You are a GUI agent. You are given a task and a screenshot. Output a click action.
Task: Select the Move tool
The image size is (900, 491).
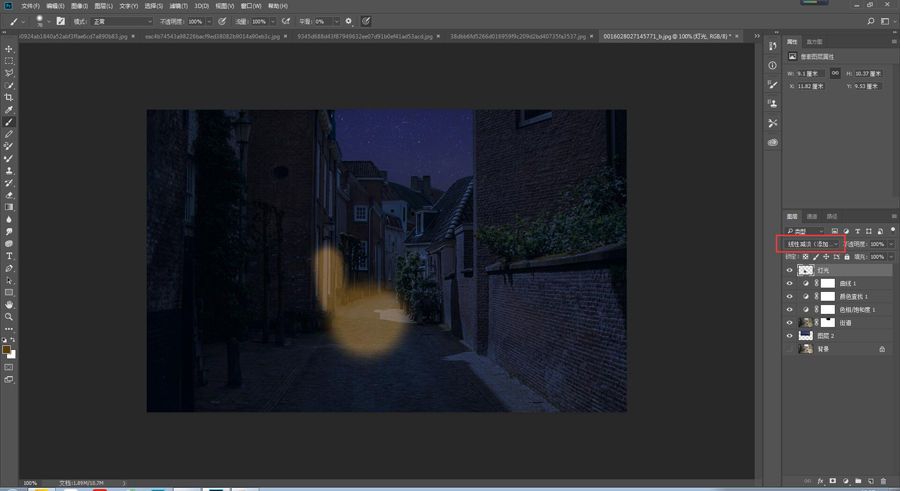[9, 49]
